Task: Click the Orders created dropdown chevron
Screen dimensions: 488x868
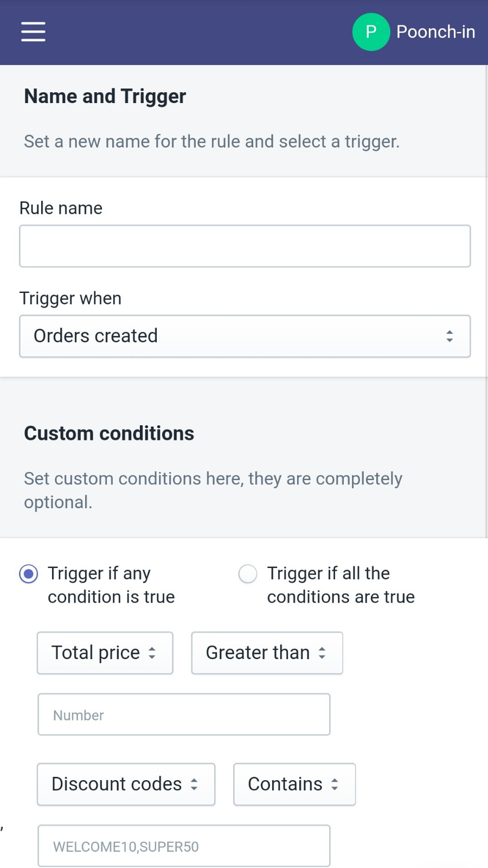Action: click(x=450, y=336)
